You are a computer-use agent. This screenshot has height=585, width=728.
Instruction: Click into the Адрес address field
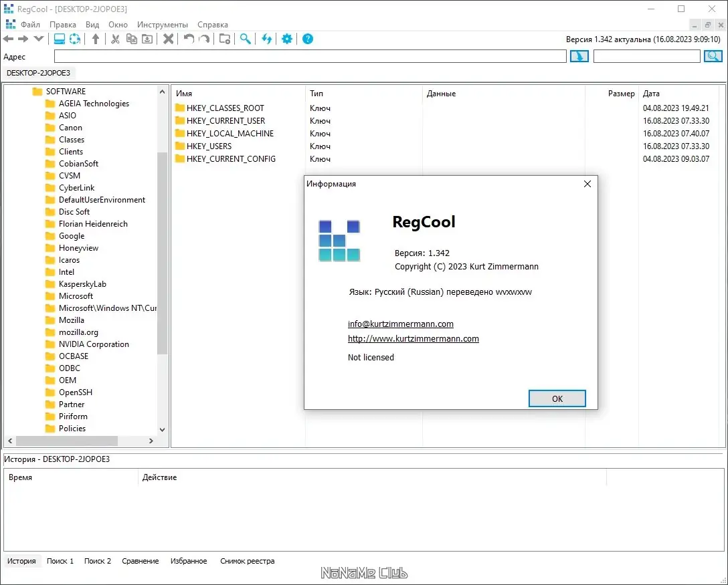310,57
